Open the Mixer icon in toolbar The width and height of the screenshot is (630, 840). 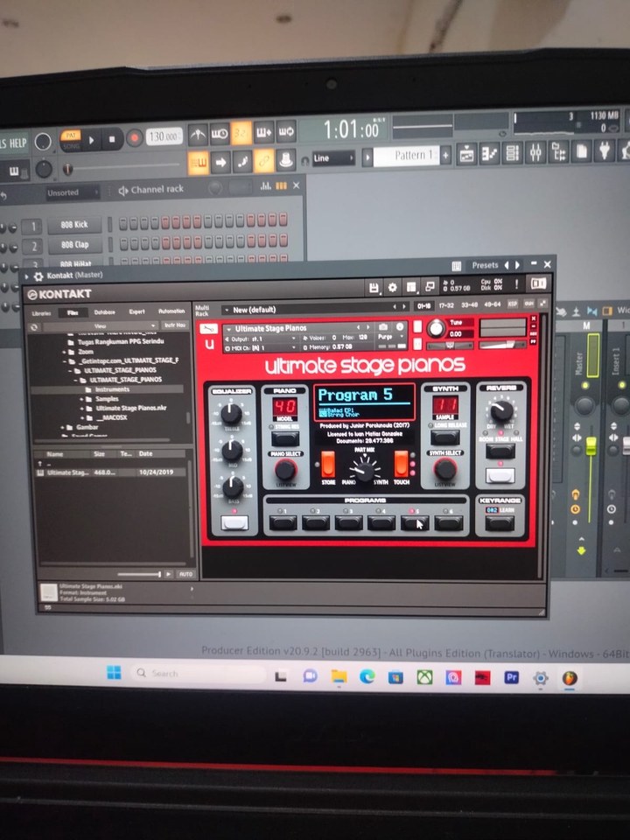pyautogui.click(x=535, y=153)
